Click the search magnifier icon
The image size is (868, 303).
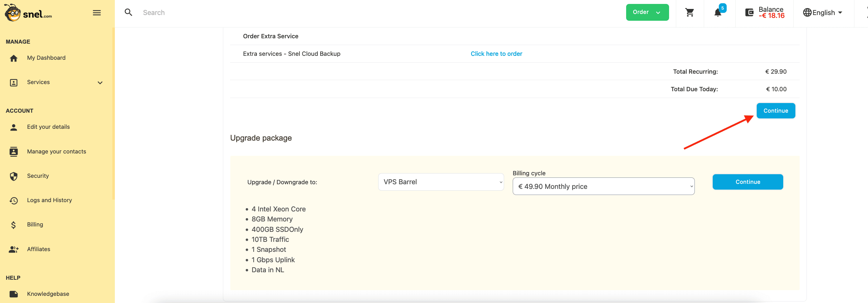pyautogui.click(x=128, y=13)
